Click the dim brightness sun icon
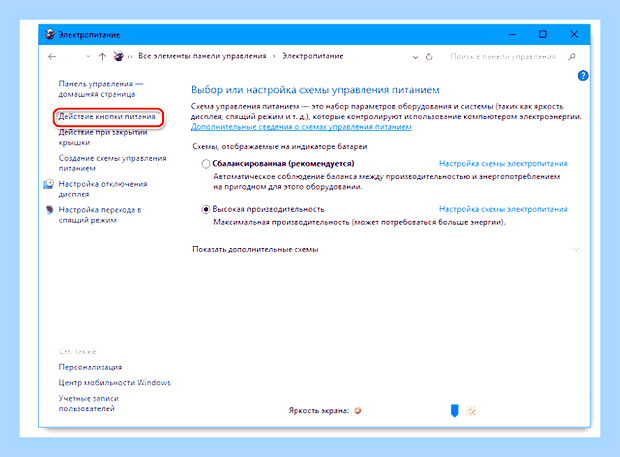Viewport: 620px width, 457px height. tap(358, 411)
